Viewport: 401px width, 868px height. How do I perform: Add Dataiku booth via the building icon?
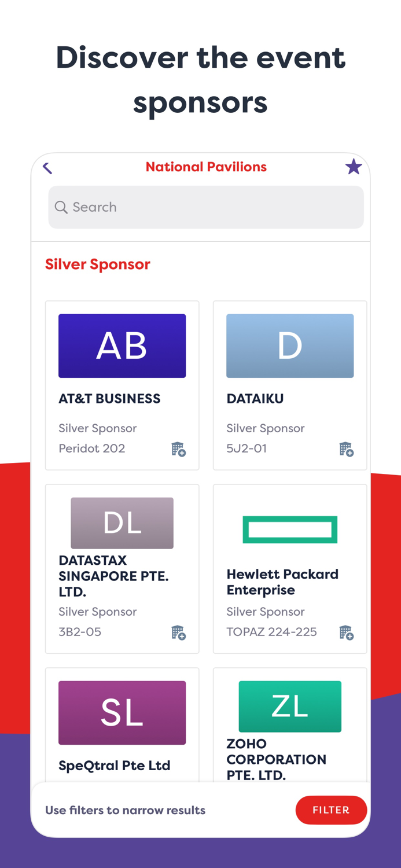point(346,449)
